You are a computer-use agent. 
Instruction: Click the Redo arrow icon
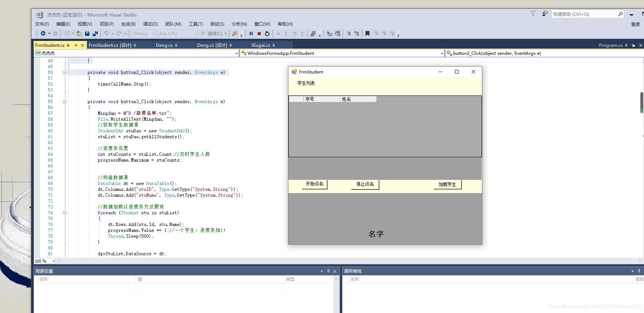[119, 34]
